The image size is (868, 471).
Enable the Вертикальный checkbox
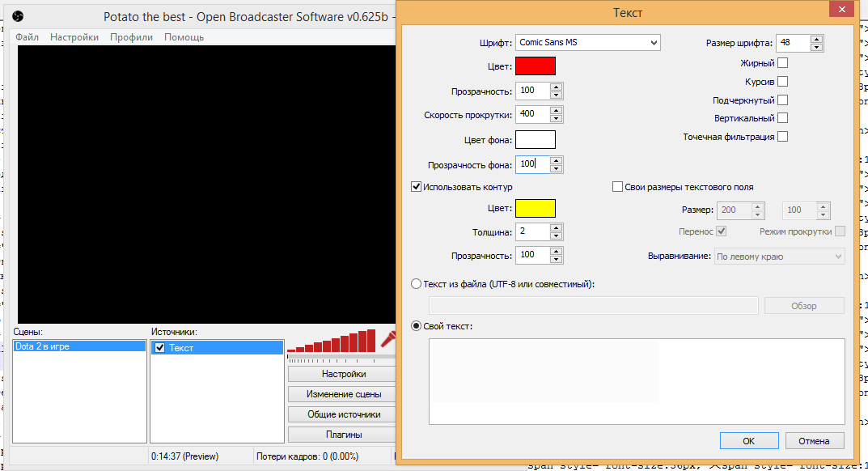783,118
